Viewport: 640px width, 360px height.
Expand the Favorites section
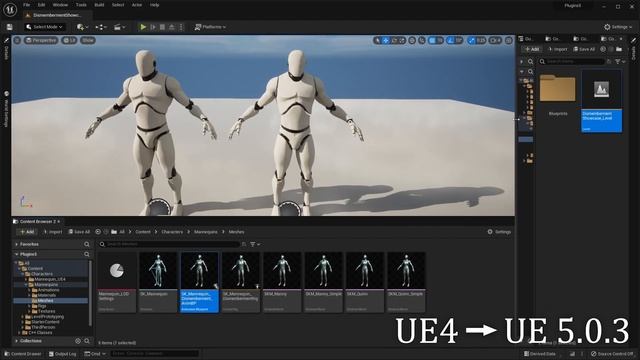[16, 244]
